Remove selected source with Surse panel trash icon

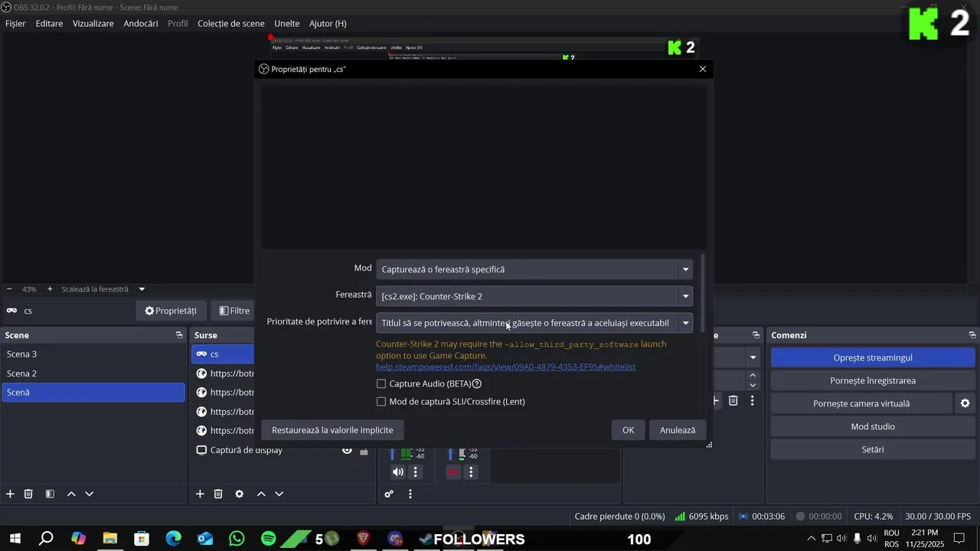218,494
